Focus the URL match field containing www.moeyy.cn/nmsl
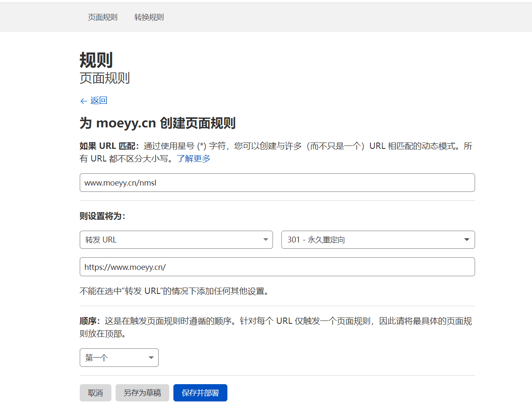The width and height of the screenshot is (532, 420). (x=277, y=183)
